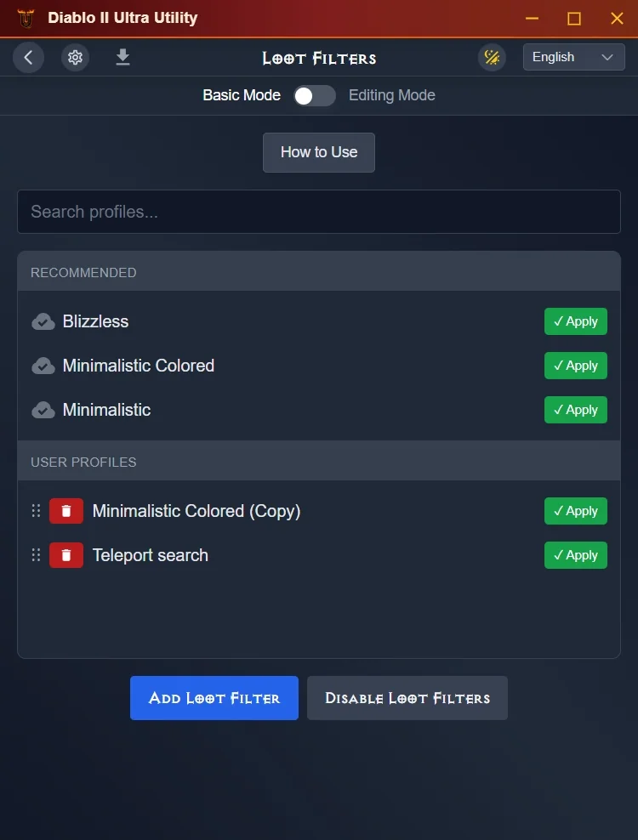Screen dimensions: 638x840
Task: Apply the Teleport search profile
Action: pyautogui.click(x=575, y=555)
